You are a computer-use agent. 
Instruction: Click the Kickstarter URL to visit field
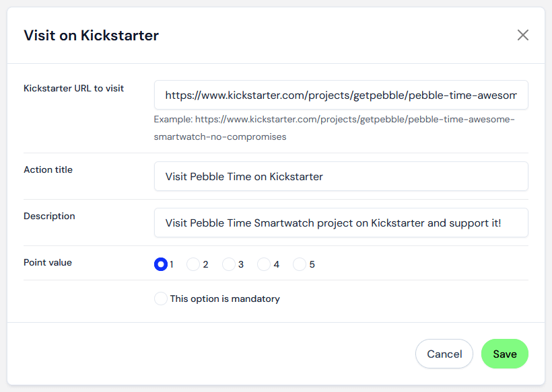point(341,95)
